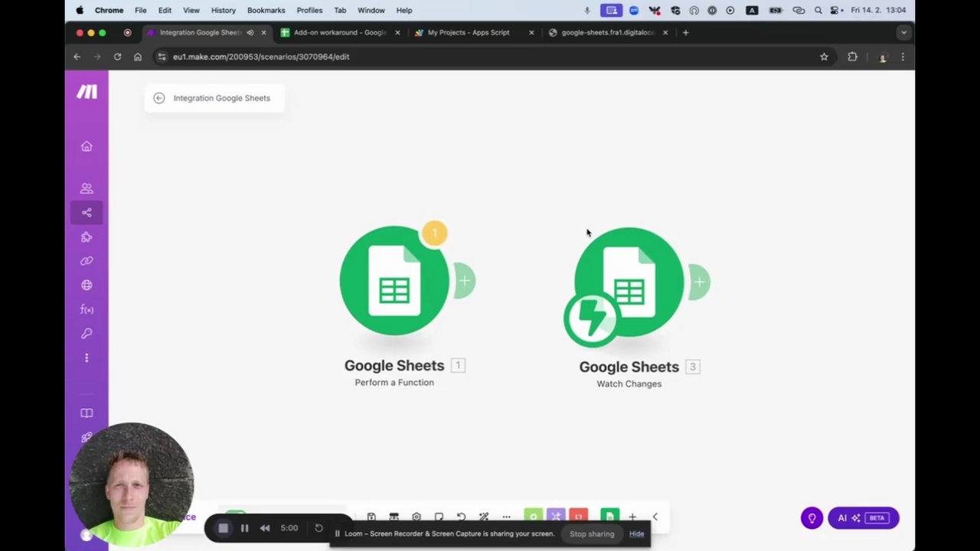The width and height of the screenshot is (980, 551).
Task: Close the Add-on workaround tab
Action: coord(397,33)
